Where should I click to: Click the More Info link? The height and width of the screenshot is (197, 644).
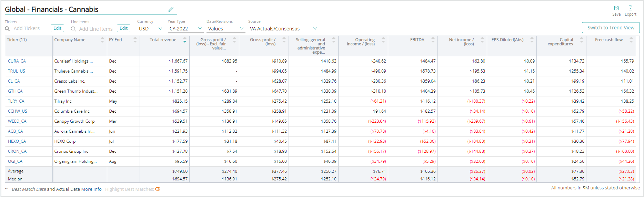click(91, 189)
